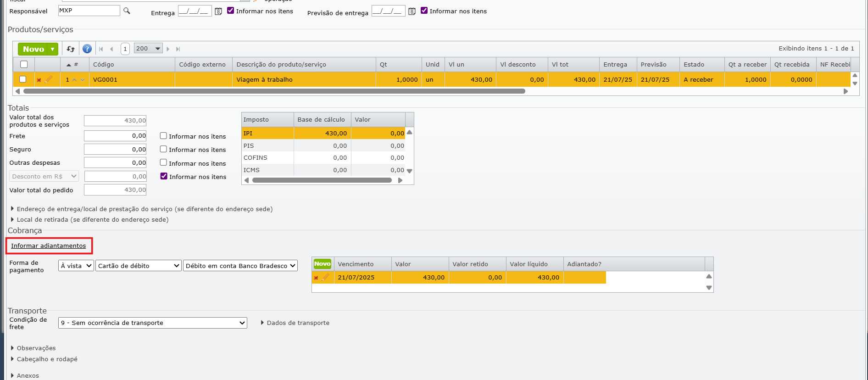Enable Informar nos itens for Frete

(x=163, y=136)
